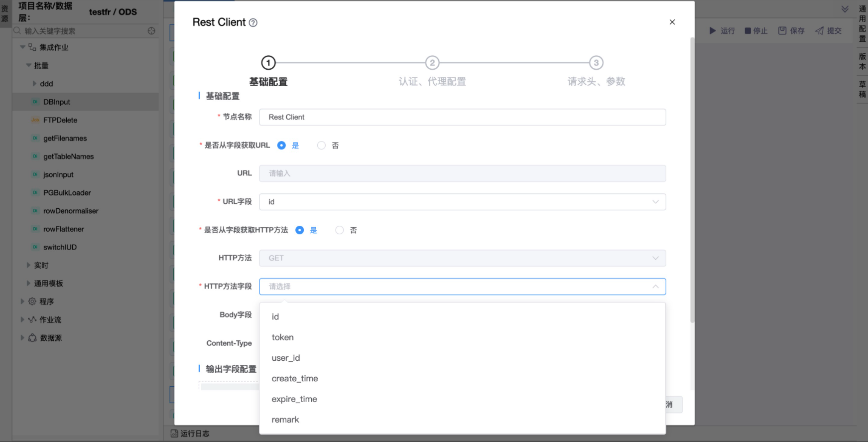Click the double-chevron collapse icon at top right
868x442 pixels.
(x=845, y=9)
